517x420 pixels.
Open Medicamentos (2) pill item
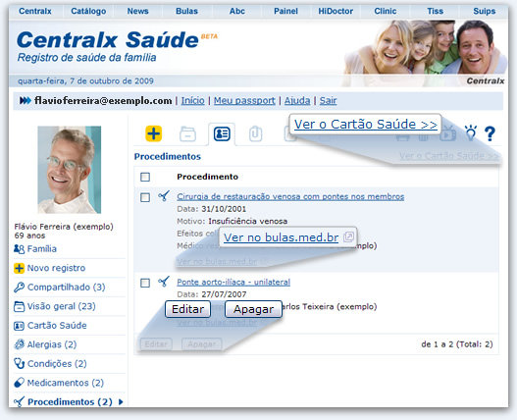click(59, 383)
